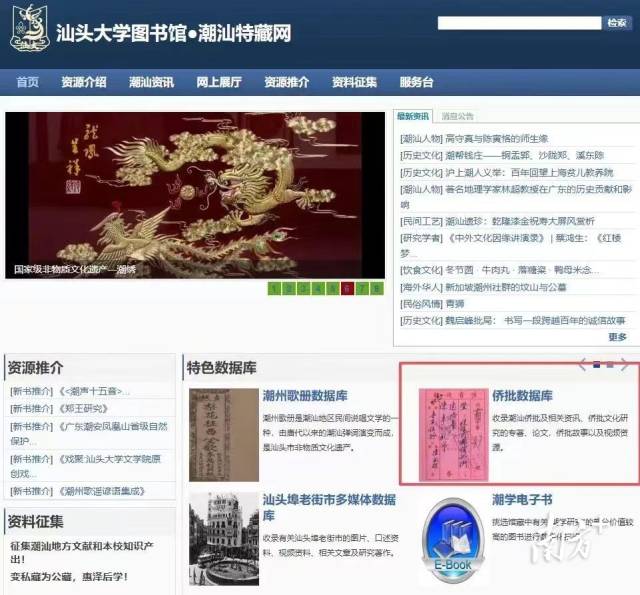
Task: Click the 资源推介 section heading
Action: tap(36, 368)
